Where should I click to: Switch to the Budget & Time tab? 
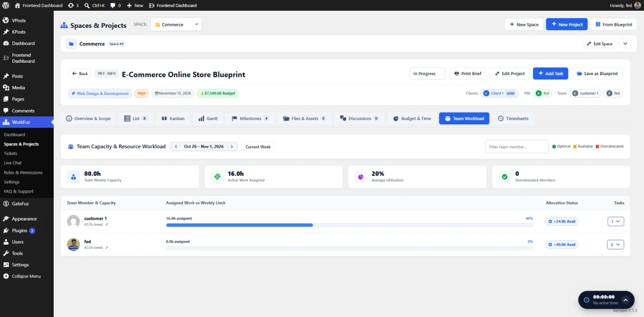[412, 119]
